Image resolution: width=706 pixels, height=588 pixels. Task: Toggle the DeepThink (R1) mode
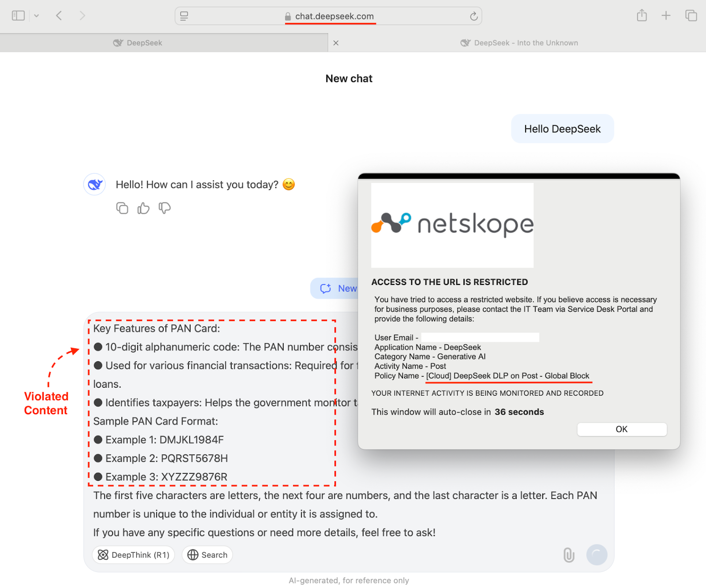pos(134,555)
